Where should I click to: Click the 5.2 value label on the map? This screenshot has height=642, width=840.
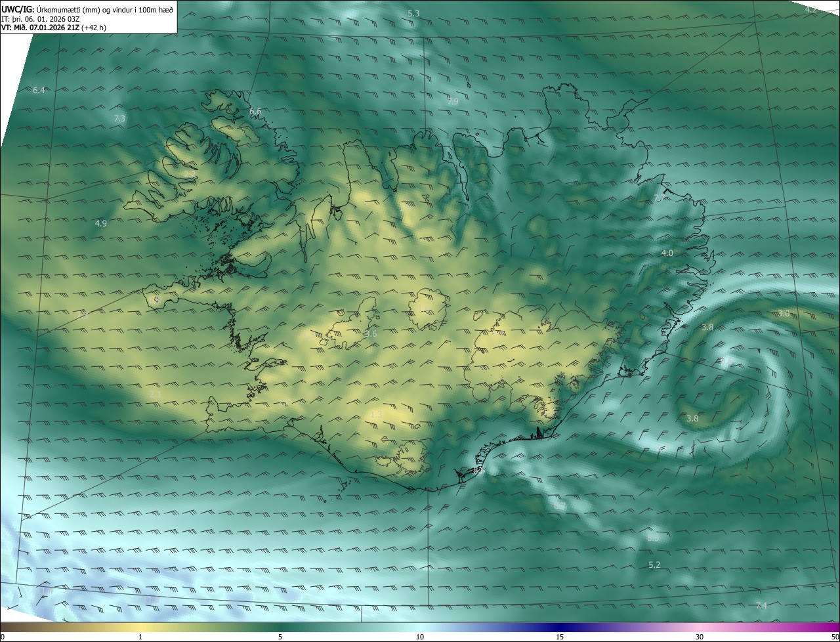[x=654, y=565]
